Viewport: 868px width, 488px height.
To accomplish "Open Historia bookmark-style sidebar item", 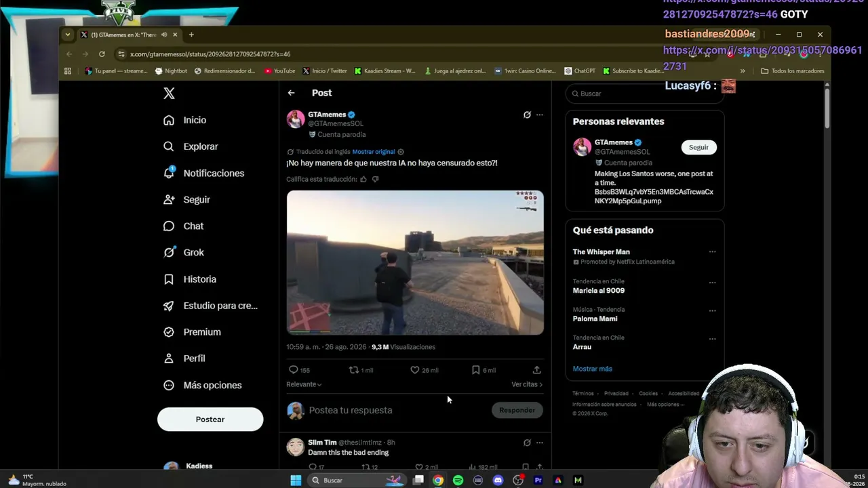I will (190, 279).
